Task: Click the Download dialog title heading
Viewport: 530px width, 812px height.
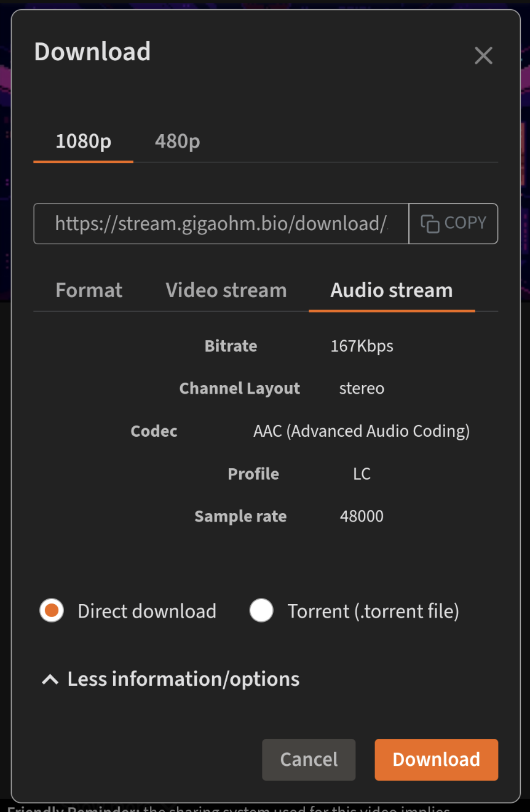Action: coord(92,52)
